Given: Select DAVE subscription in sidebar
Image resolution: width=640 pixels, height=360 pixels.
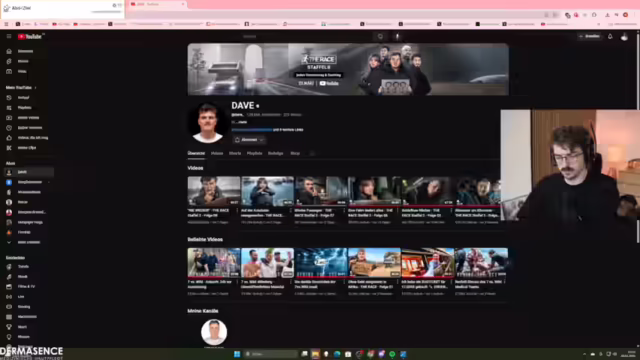Looking at the screenshot, I should 29,172.
